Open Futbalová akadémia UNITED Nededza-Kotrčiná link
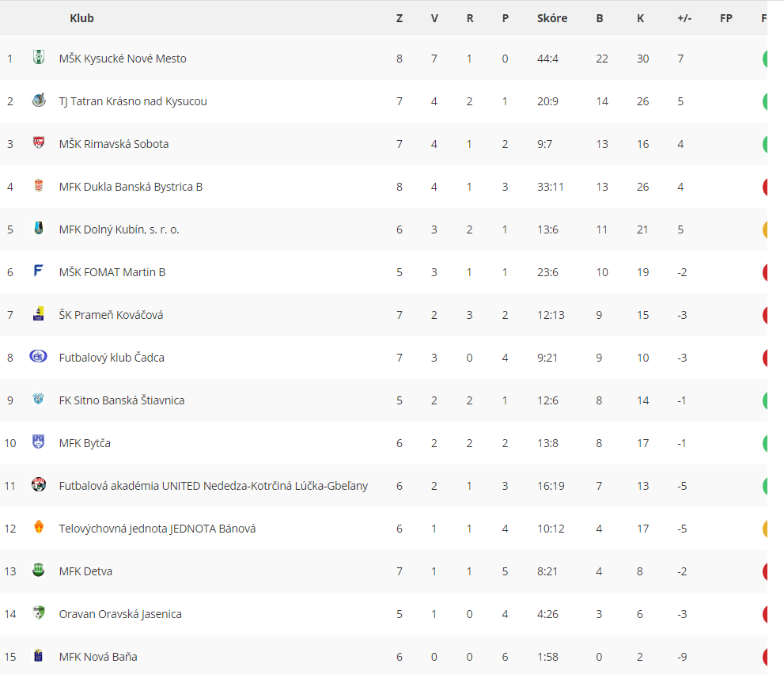 click(x=214, y=486)
